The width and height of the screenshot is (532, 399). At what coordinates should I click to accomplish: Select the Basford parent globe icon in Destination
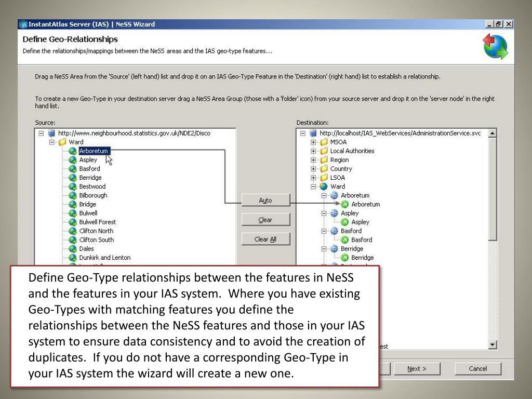pyautogui.click(x=334, y=231)
